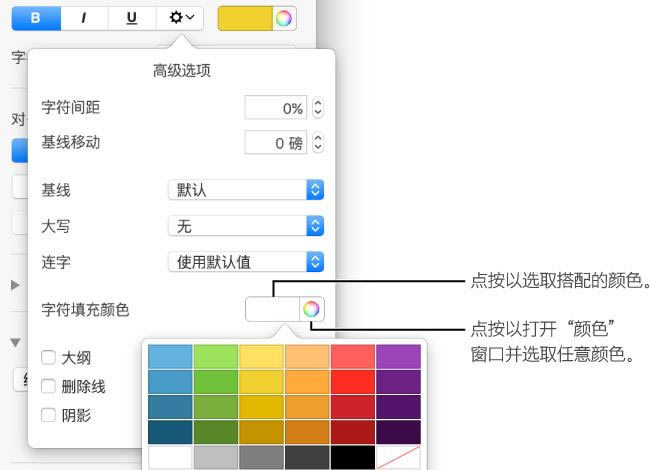Pick the no-fill swatch with red slash
The height and width of the screenshot is (470, 650).
tap(399, 458)
